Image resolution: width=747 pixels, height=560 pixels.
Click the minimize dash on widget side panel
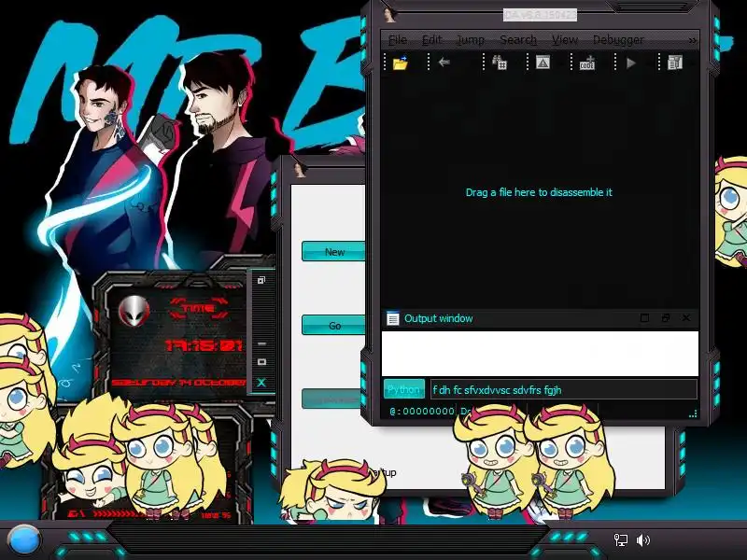tap(261, 343)
